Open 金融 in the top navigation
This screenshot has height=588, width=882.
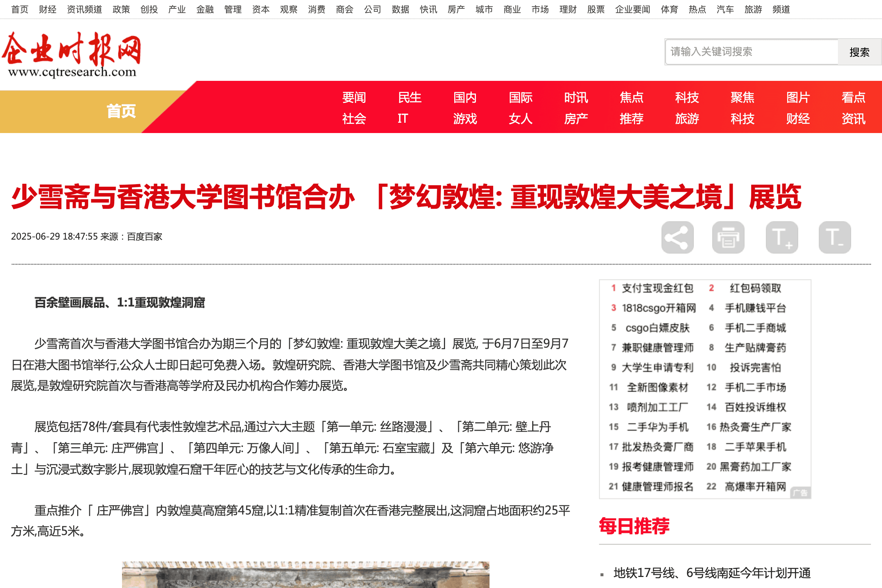[x=205, y=10]
